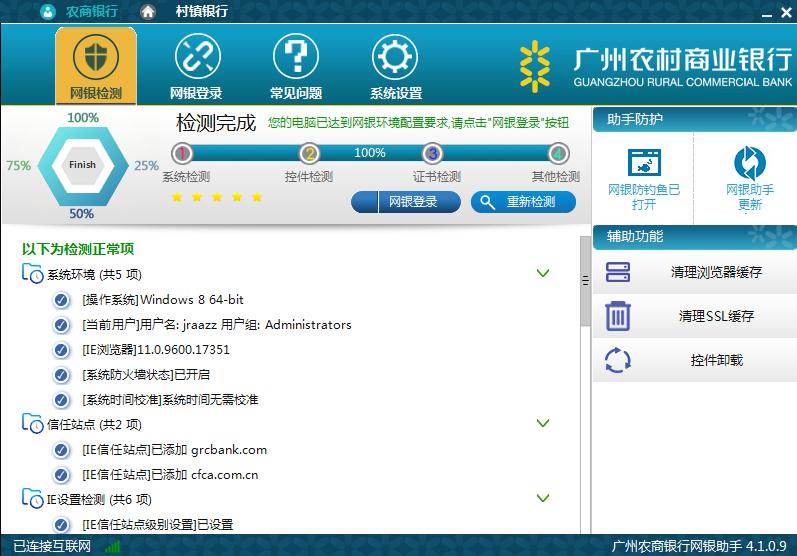Open the 常见问题 help tab
This screenshot has width=797, height=556.
point(296,66)
